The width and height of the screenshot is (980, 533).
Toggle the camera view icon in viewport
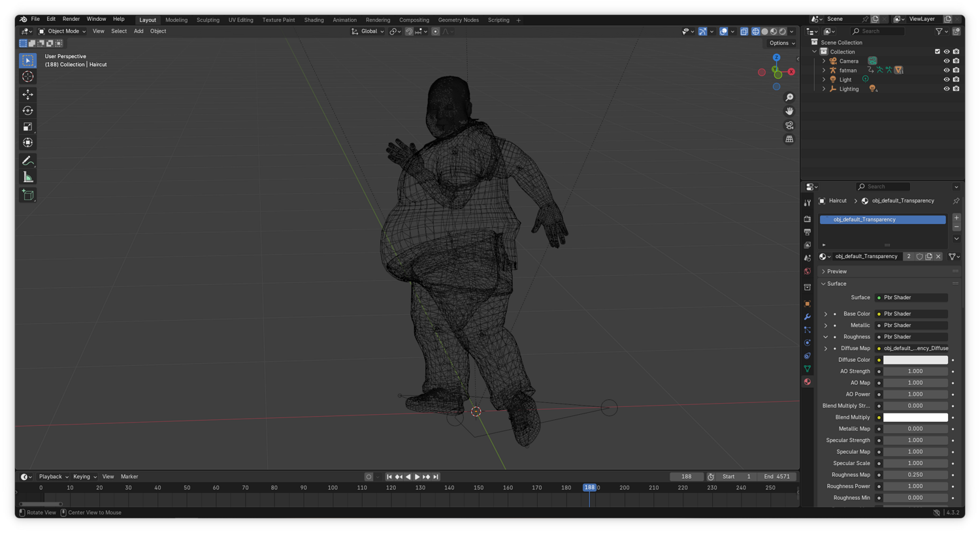(789, 125)
